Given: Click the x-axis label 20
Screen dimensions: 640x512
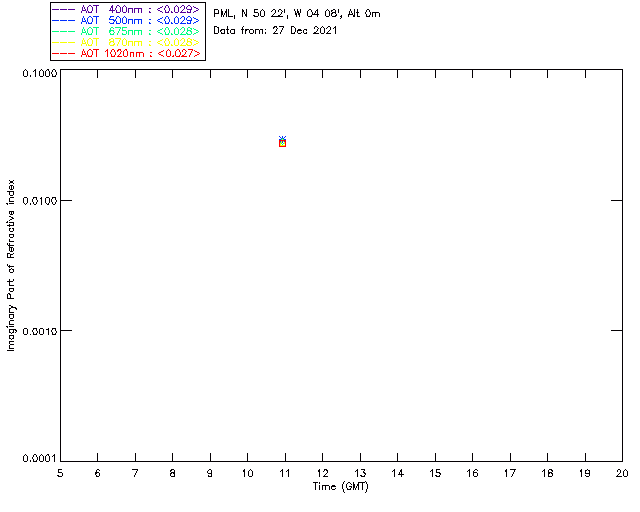Looking at the screenshot, I should click(x=622, y=473).
